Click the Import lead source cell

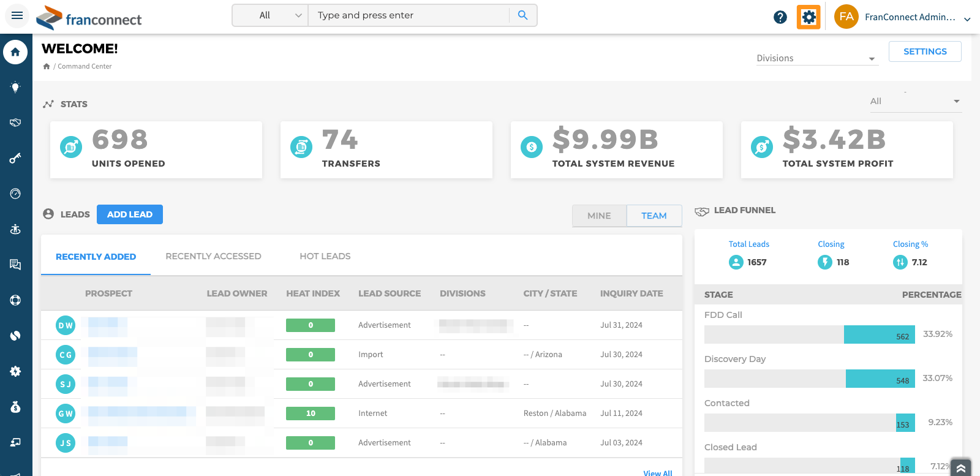(x=371, y=355)
